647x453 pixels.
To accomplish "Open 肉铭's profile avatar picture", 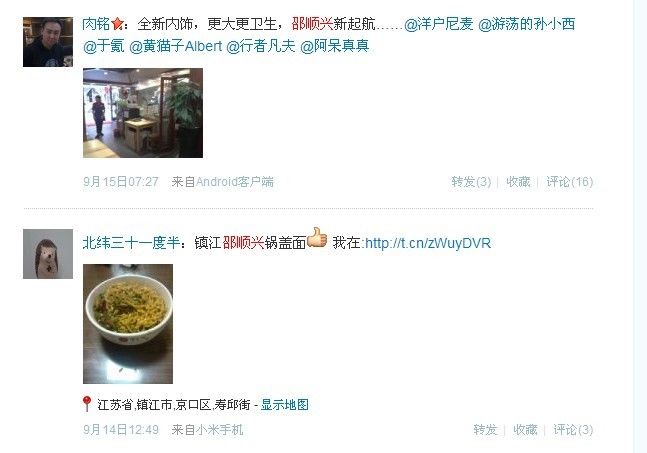I will pos(48,42).
